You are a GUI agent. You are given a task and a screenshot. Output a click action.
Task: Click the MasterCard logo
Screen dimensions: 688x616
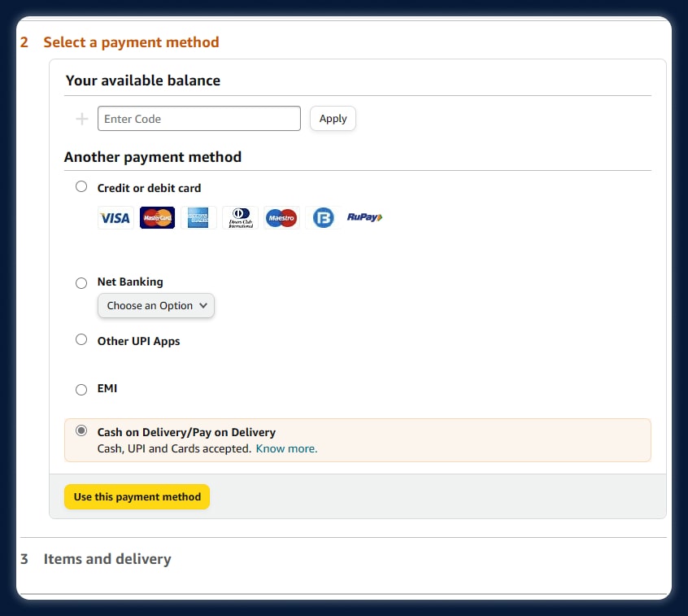pos(157,218)
